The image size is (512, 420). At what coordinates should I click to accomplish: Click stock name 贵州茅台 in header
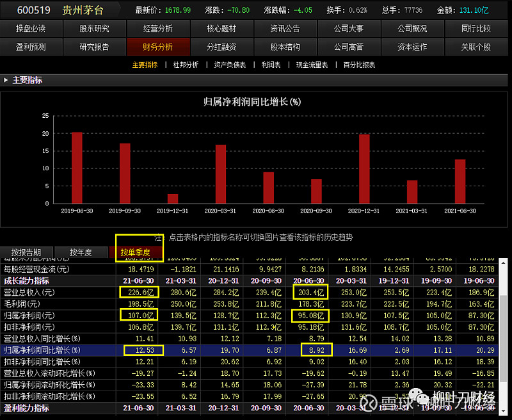[83, 10]
